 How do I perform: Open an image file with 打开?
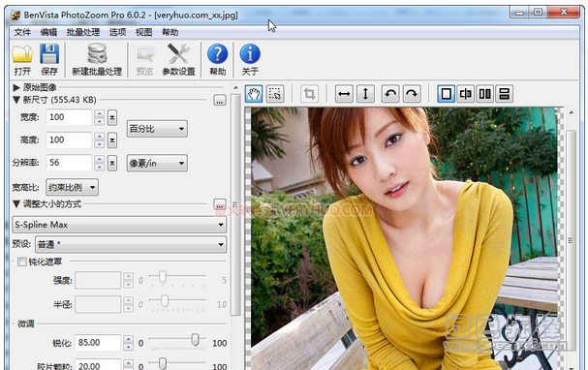click(x=22, y=60)
